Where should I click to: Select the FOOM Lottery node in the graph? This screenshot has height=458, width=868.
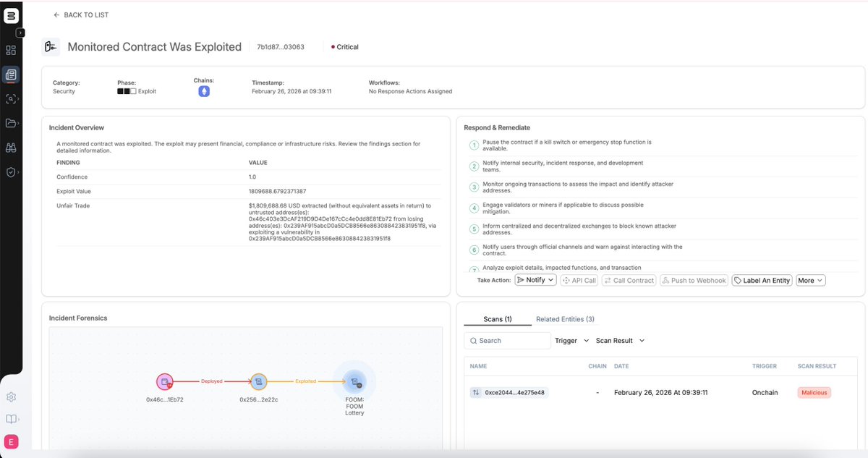[x=354, y=382]
